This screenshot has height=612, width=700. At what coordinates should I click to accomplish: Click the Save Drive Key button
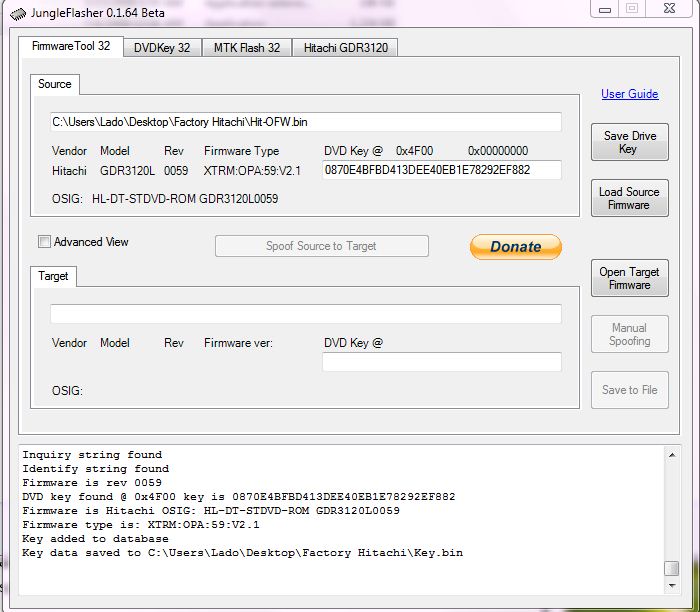629,142
